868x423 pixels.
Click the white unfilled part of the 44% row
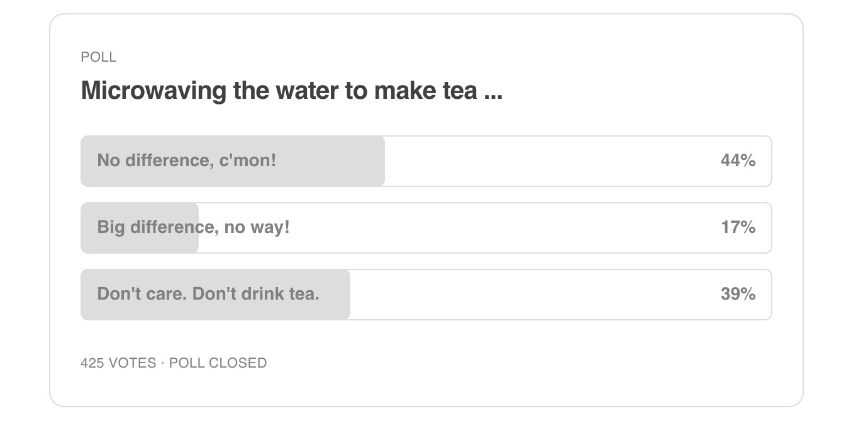578,161
